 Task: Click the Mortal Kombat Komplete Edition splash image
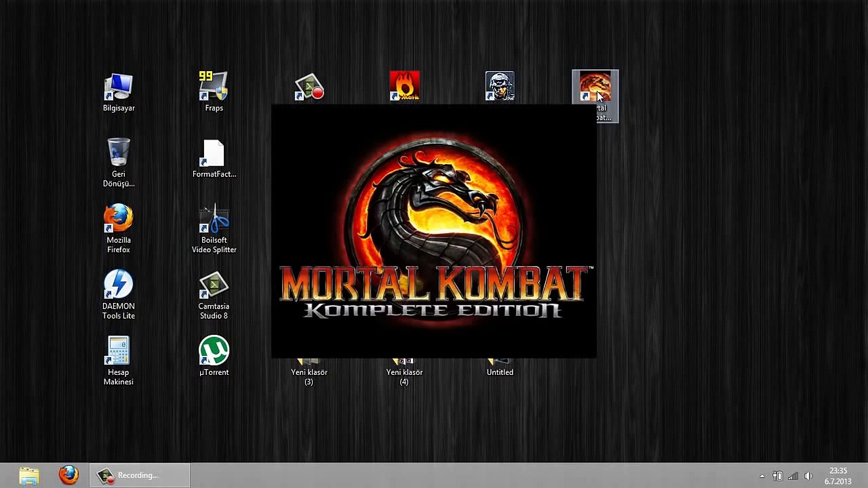[x=434, y=231]
